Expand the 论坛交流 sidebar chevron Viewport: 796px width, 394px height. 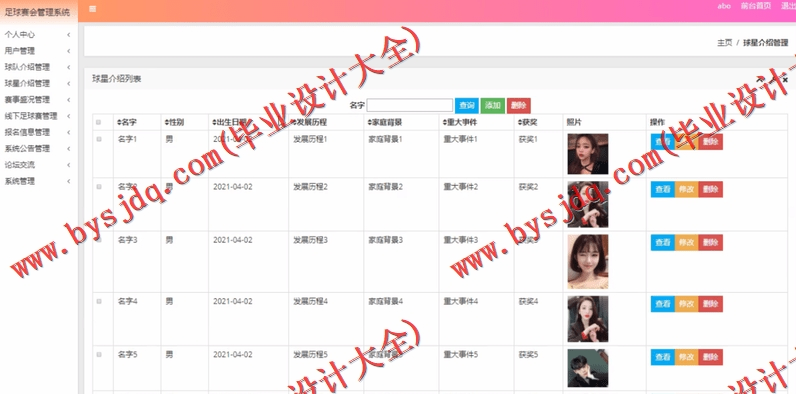point(69,165)
